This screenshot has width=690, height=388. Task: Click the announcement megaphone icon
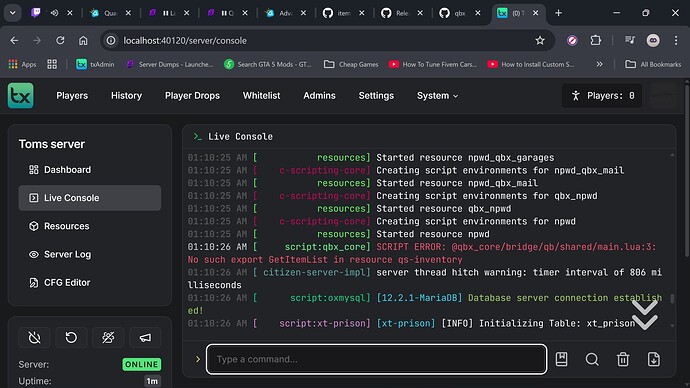coord(145,337)
